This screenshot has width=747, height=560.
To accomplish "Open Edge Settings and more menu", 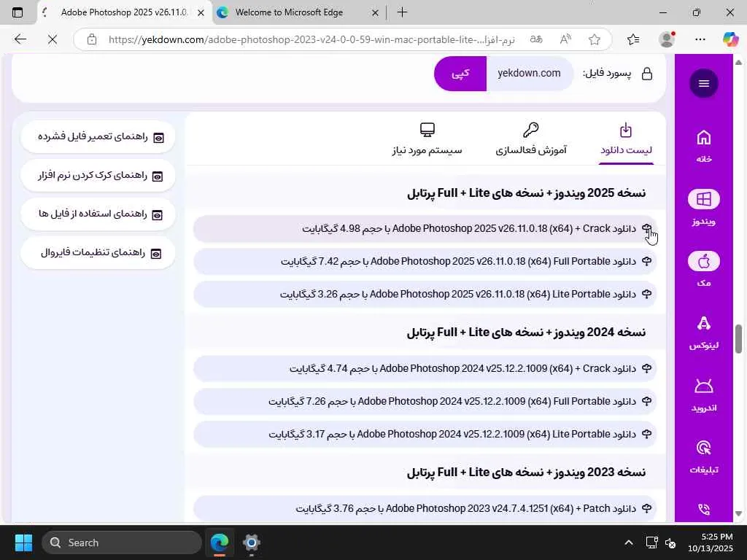I will [700, 39].
